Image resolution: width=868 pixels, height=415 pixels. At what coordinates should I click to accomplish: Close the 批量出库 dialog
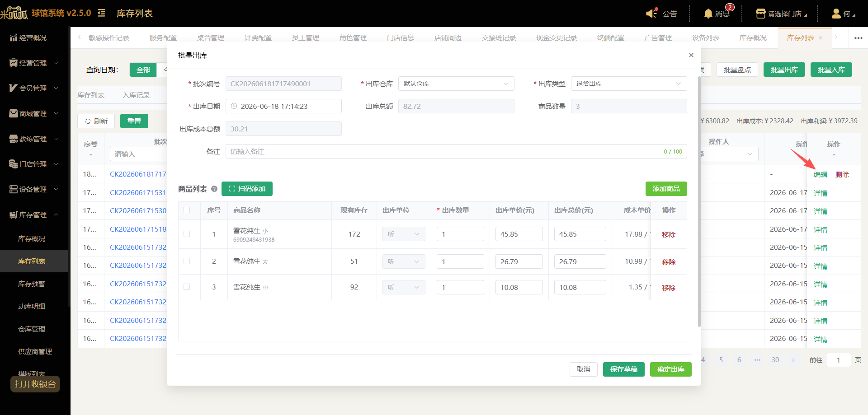point(691,55)
